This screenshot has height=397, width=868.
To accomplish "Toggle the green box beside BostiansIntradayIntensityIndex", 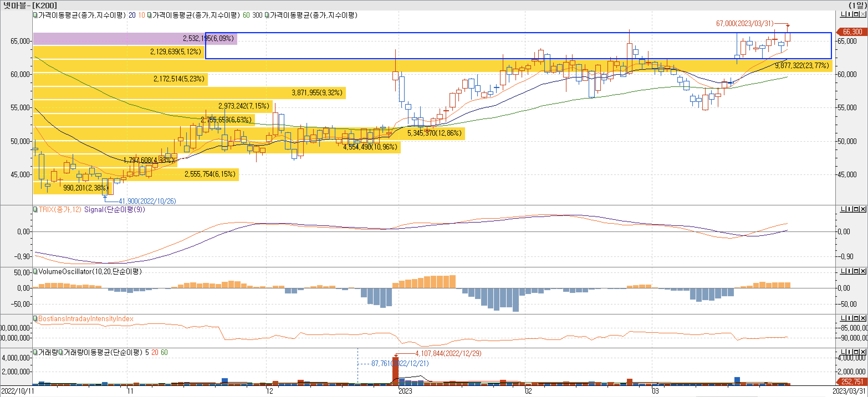I will [x=35, y=318].
